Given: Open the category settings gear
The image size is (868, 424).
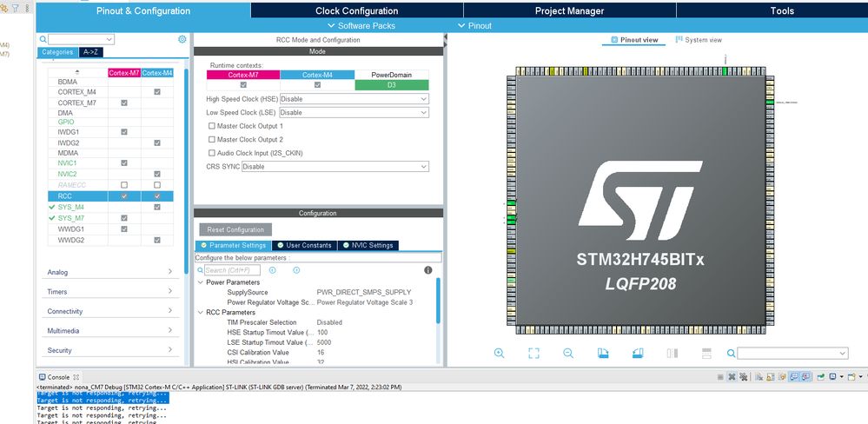Looking at the screenshot, I should tap(182, 39).
